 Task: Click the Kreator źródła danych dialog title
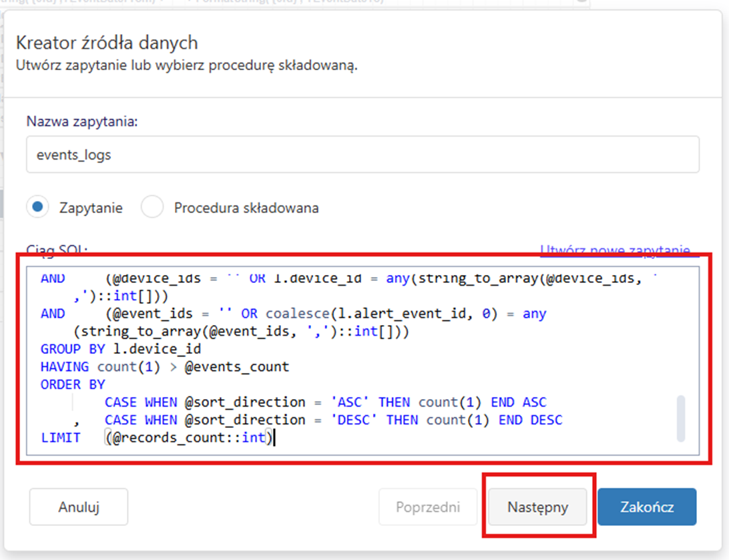point(107,43)
